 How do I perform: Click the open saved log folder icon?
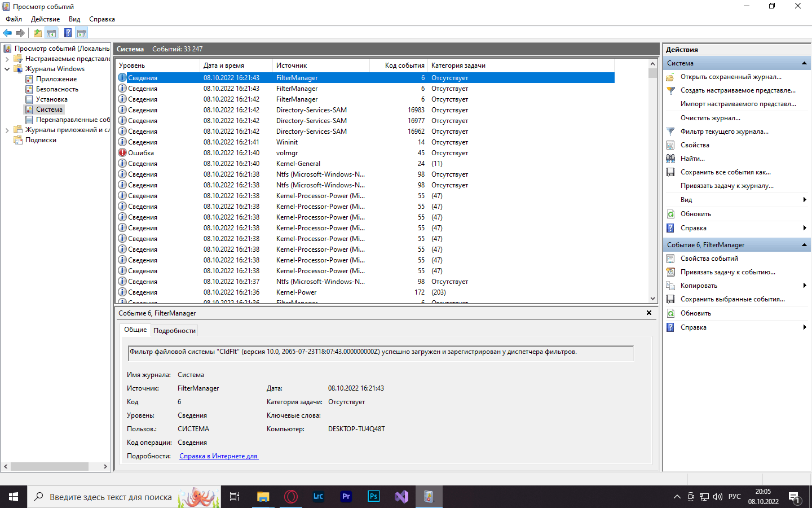point(670,77)
